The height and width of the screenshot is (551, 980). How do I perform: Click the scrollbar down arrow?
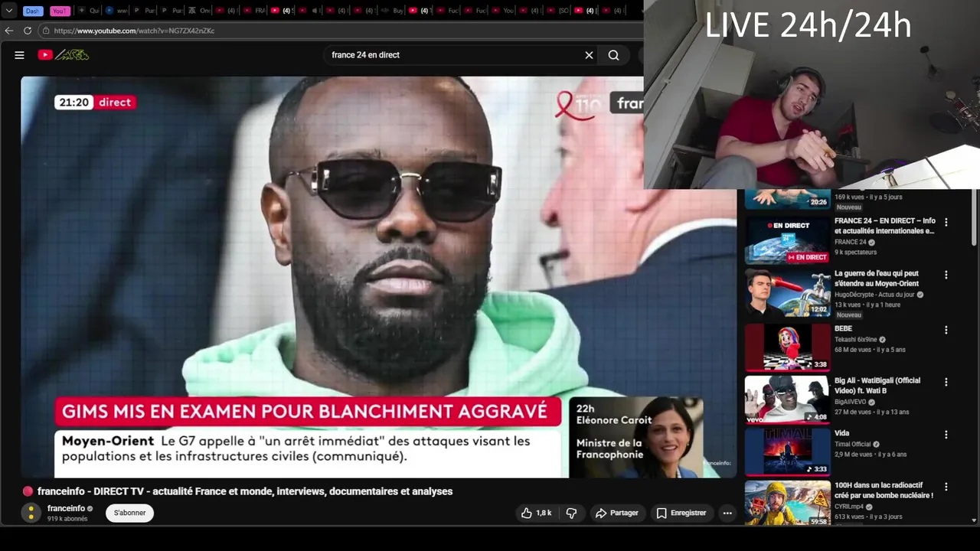point(974,520)
